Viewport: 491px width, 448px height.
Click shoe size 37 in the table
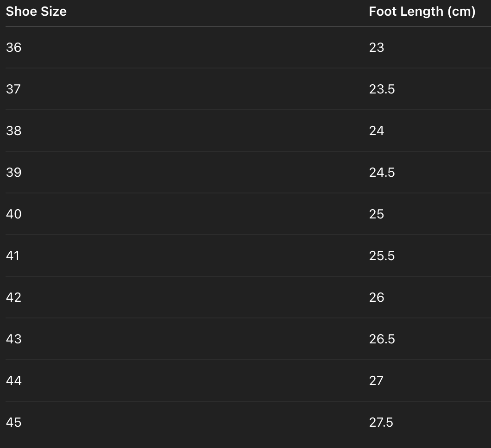13,89
